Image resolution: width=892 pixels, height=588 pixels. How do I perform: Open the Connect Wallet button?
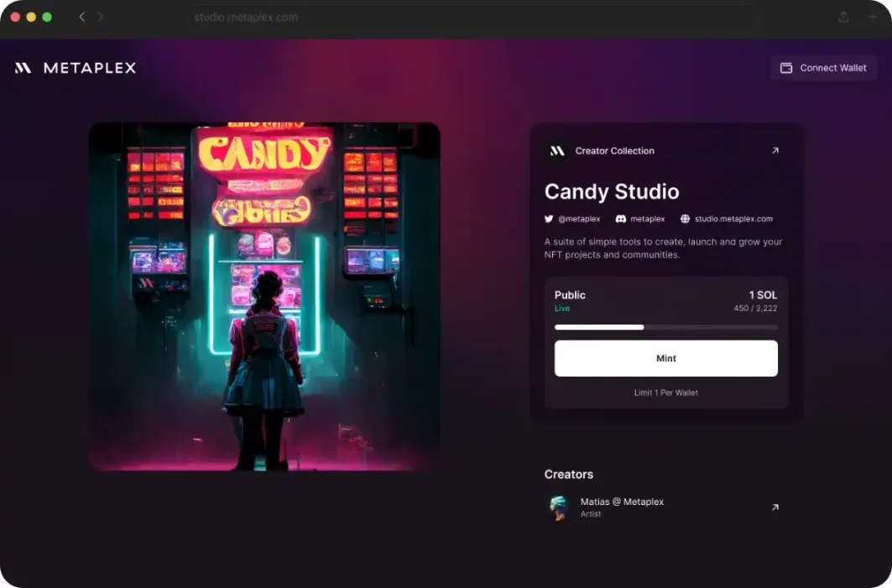823,68
